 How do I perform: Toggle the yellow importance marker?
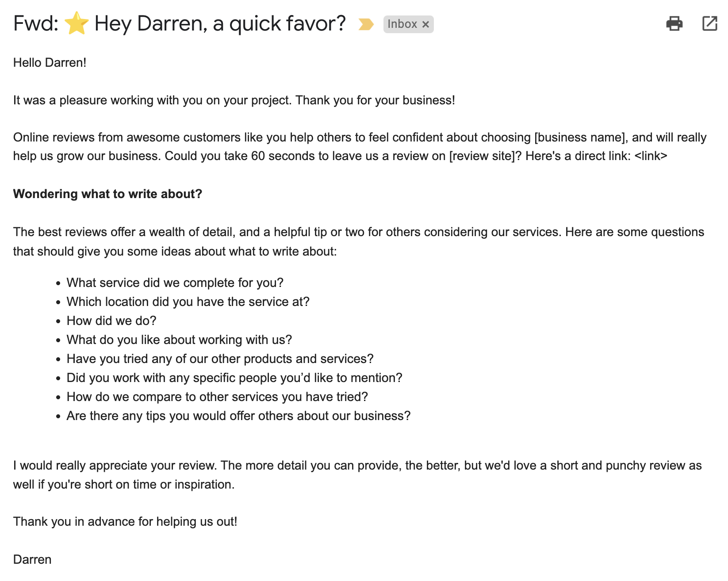[x=366, y=24]
